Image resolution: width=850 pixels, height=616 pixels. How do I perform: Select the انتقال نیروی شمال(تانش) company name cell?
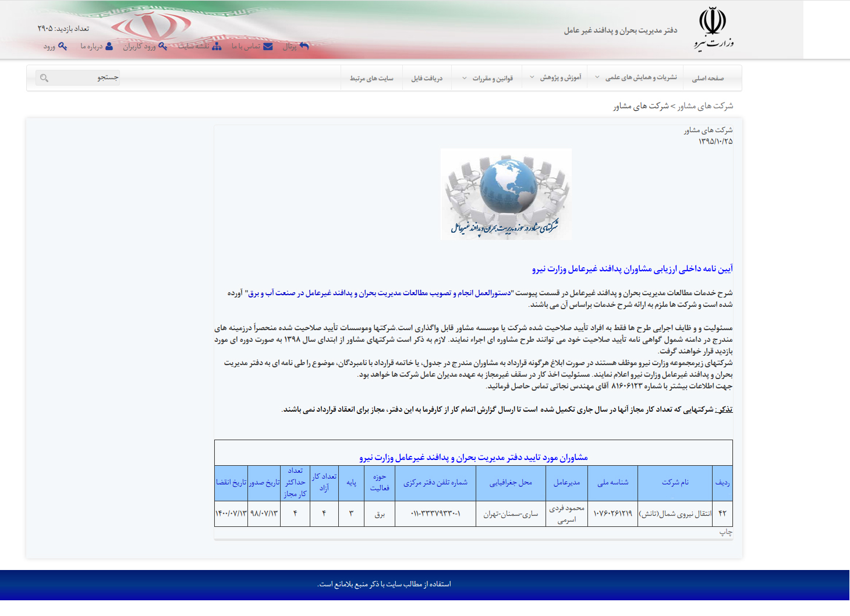pyautogui.click(x=675, y=514)
